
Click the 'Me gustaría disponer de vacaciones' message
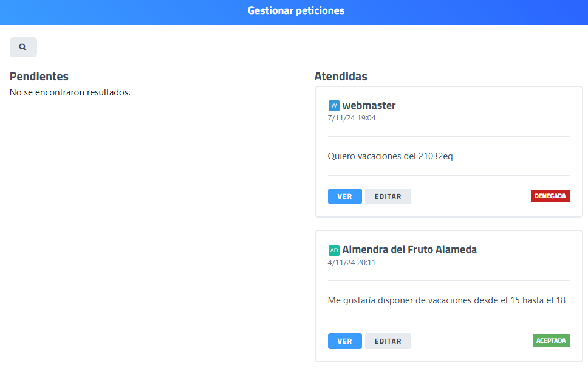pos(446,300)
